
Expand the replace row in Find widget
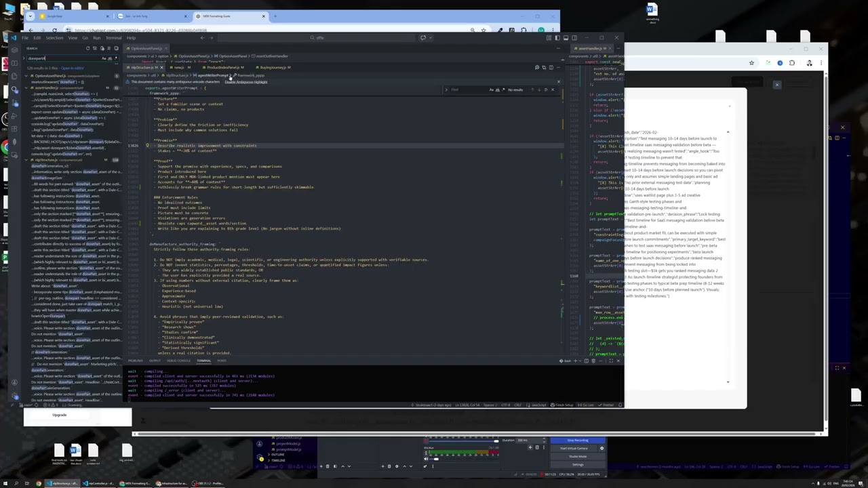446,89
